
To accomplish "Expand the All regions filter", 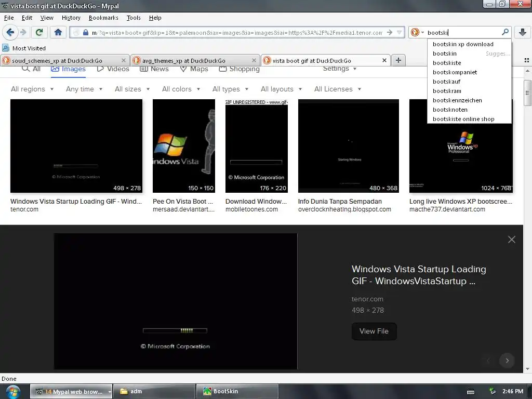I will [32, 89].
